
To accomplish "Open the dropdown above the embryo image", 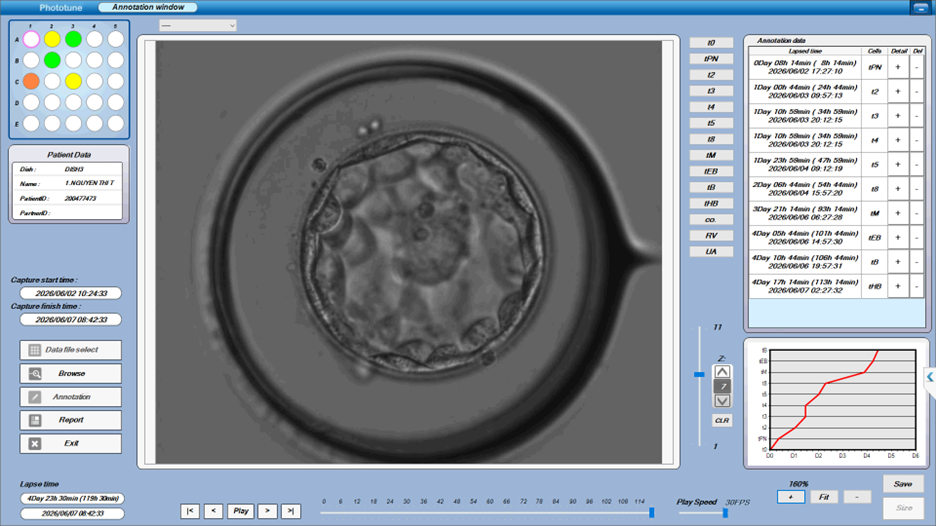I will (x=198, y=26).
